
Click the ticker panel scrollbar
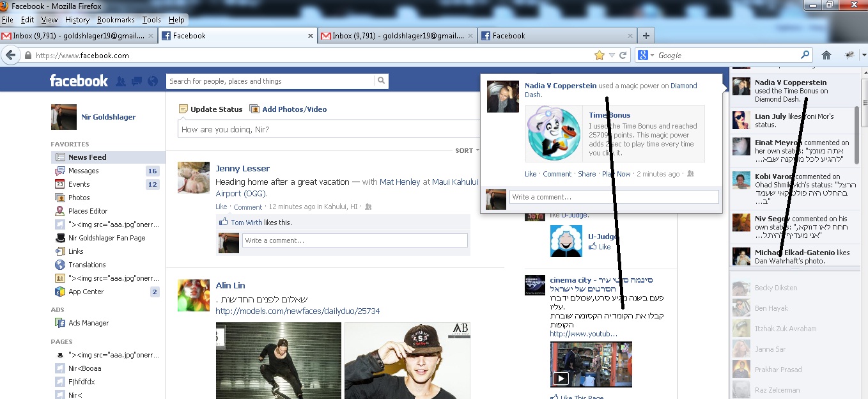[x=858, y=135]
